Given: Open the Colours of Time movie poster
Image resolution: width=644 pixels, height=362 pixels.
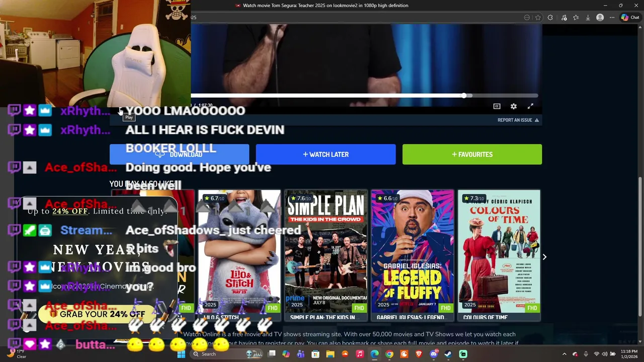Looking at the screenshot, I should click(499, 251).
